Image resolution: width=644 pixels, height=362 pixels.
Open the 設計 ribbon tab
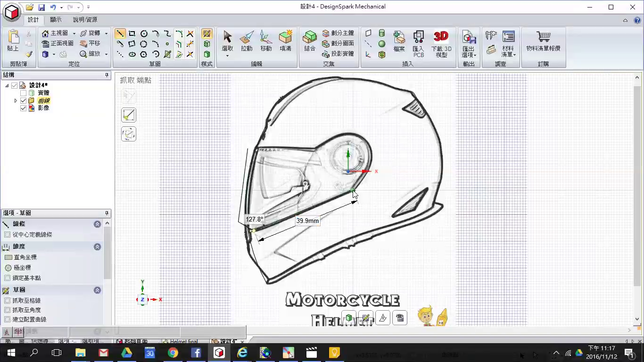(x=33, y=20)
